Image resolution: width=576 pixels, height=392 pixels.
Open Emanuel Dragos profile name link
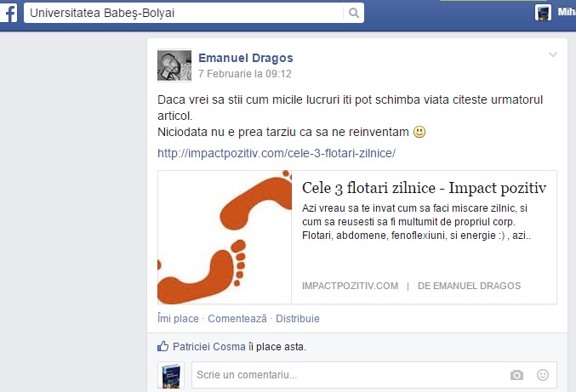[x=246, y=58]
